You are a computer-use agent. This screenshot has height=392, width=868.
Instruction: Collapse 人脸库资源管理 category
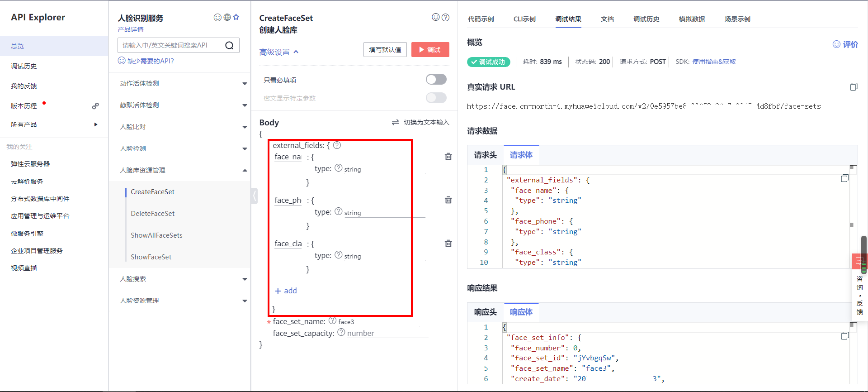tap(245, 171)
